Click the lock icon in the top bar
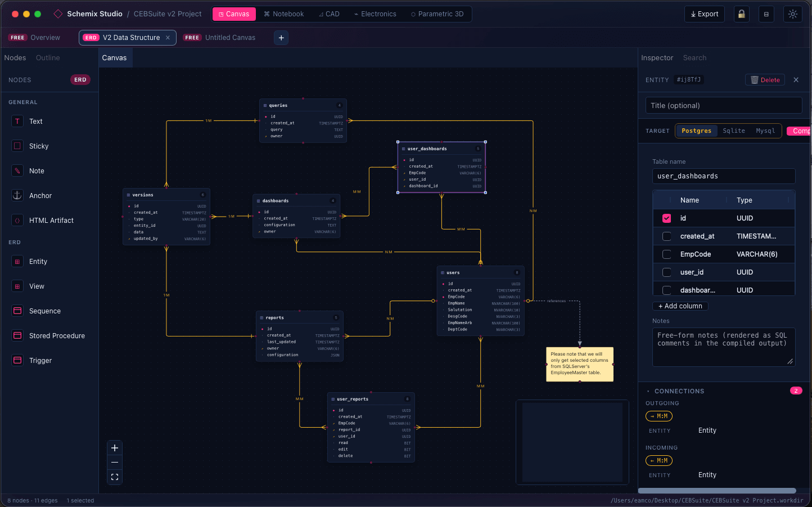The width and height of the screenshot is (812, 507). point(742,14)
